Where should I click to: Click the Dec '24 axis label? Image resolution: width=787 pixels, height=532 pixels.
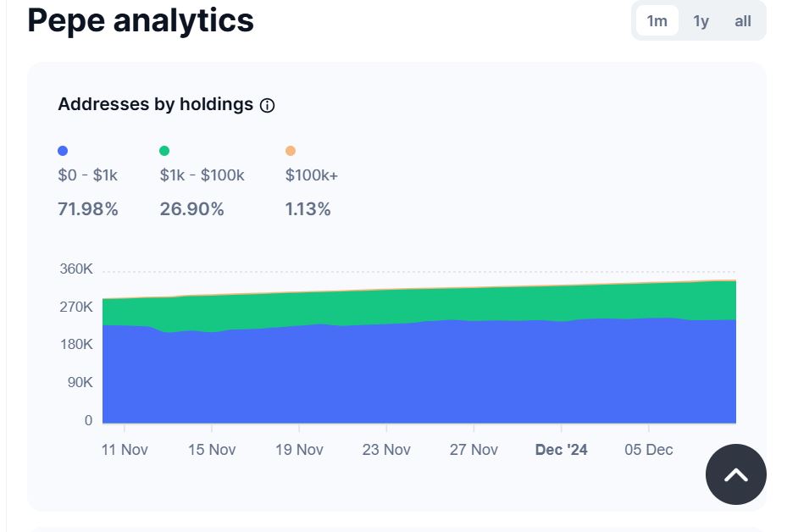(x=561, y=450)
